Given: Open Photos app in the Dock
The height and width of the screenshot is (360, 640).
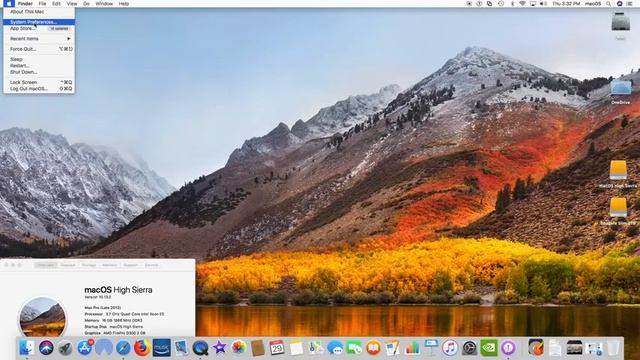Looking at the screenshot, I should coord(239,348).
